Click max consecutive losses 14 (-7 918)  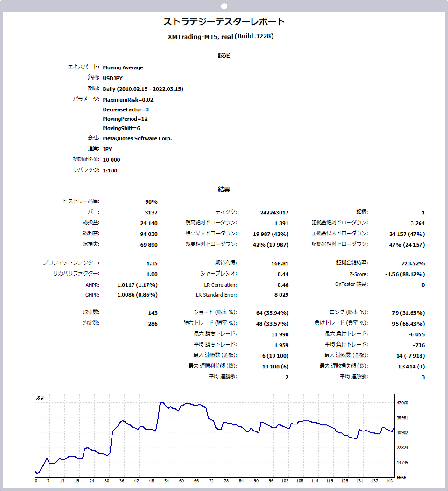(x=410, y=356)
